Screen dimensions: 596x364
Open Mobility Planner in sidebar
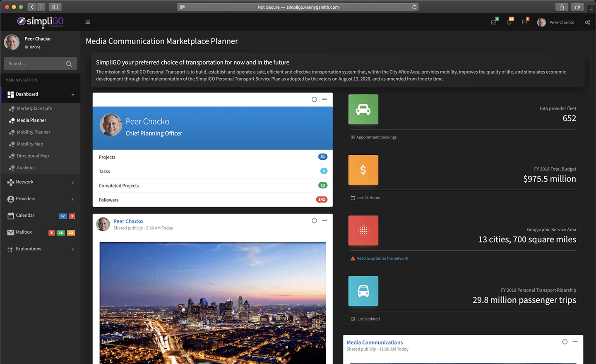(34, 132)
